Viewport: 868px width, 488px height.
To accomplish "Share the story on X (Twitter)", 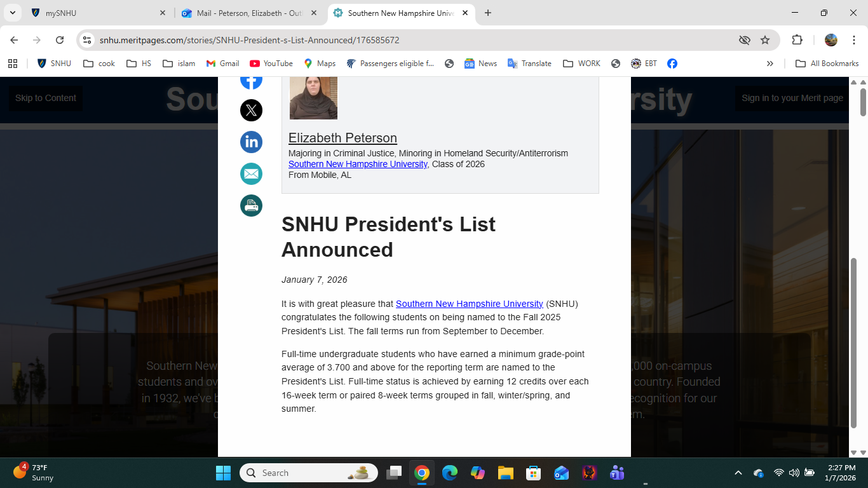I will point(251,110).
